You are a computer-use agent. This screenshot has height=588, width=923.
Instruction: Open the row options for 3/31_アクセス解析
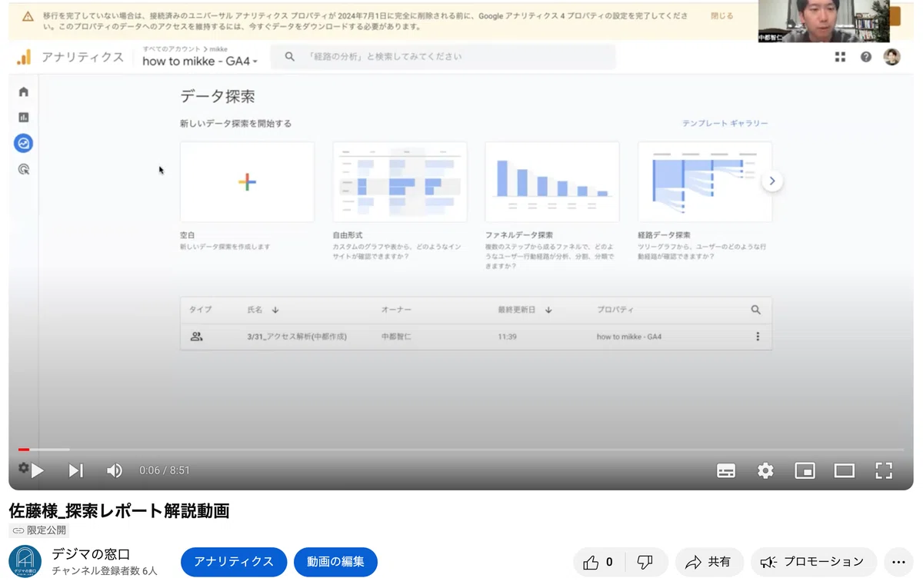(x=758, y=337)
